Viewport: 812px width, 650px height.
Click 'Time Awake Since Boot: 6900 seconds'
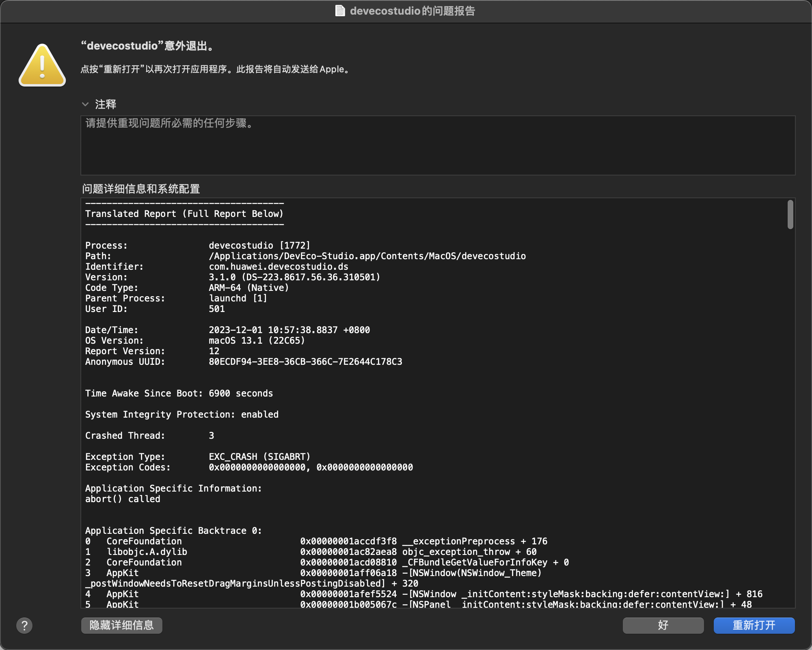[179, 393]
